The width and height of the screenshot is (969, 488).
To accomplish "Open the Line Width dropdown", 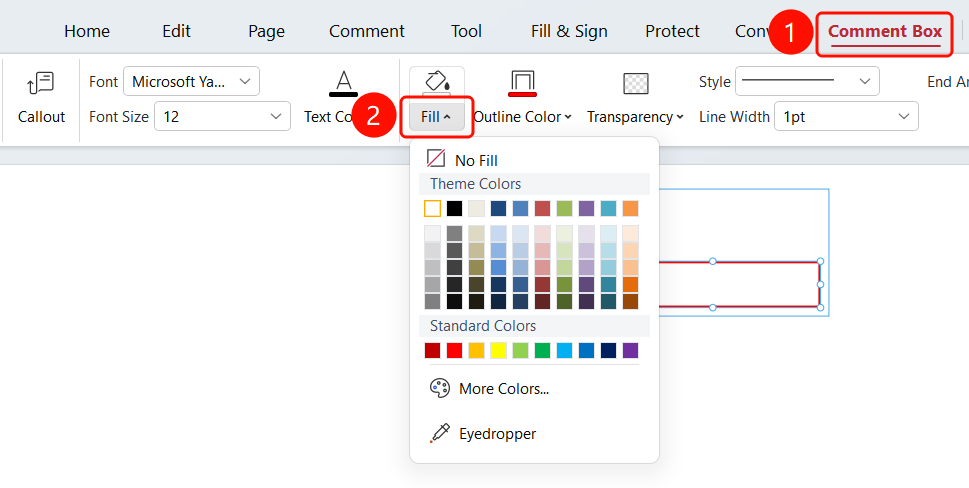I will (846, 116).
